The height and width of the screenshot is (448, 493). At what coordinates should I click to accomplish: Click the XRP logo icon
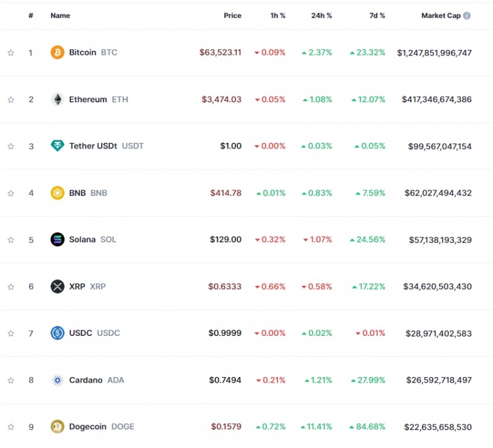click(57, 287)
